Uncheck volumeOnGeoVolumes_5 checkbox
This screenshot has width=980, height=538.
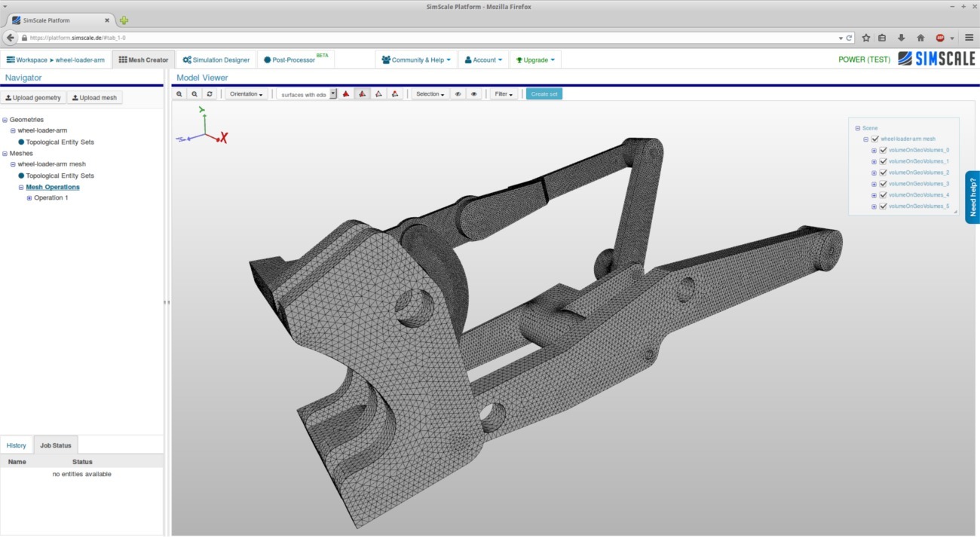point(883,206)
